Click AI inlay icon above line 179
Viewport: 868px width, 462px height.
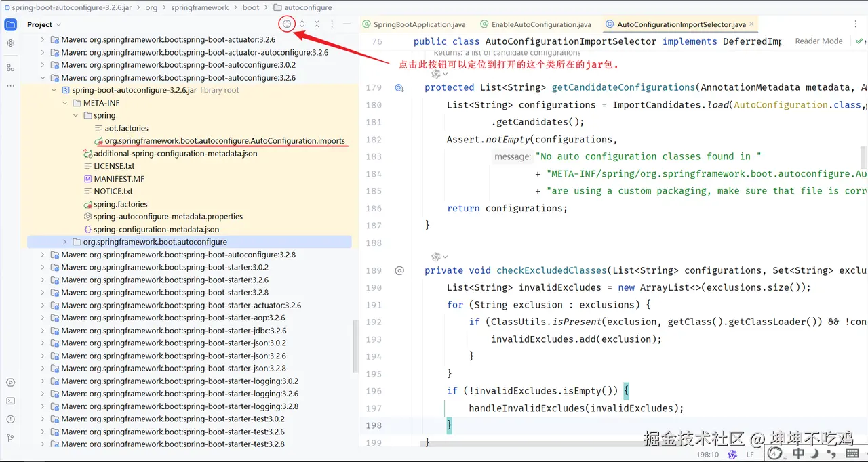click(437, 73)
